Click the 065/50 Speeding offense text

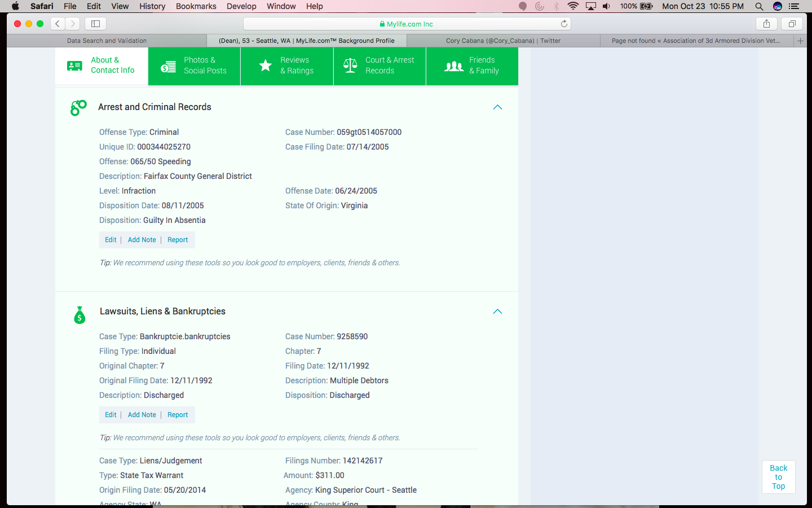pos(161,161)
